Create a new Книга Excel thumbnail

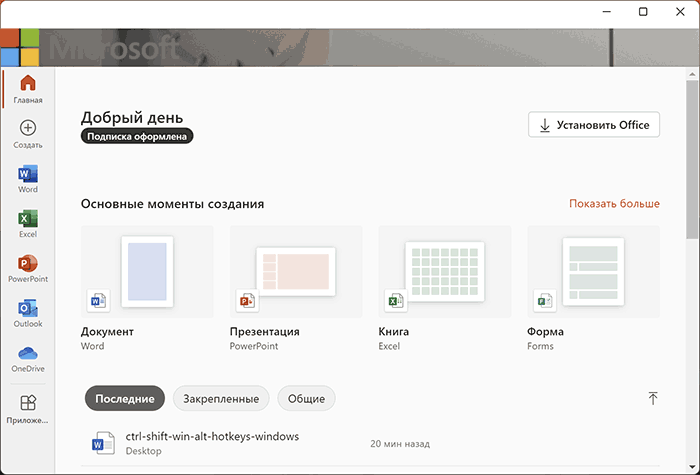[x=445, y=271]
